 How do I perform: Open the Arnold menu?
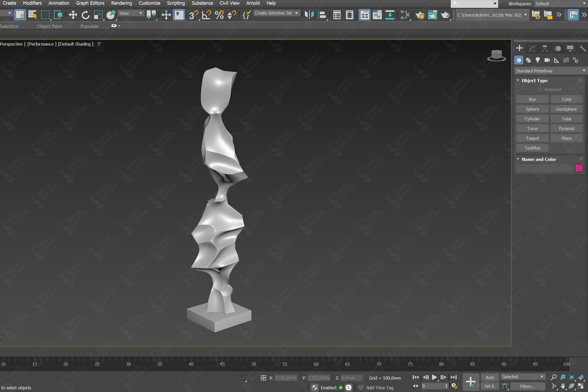253,3
